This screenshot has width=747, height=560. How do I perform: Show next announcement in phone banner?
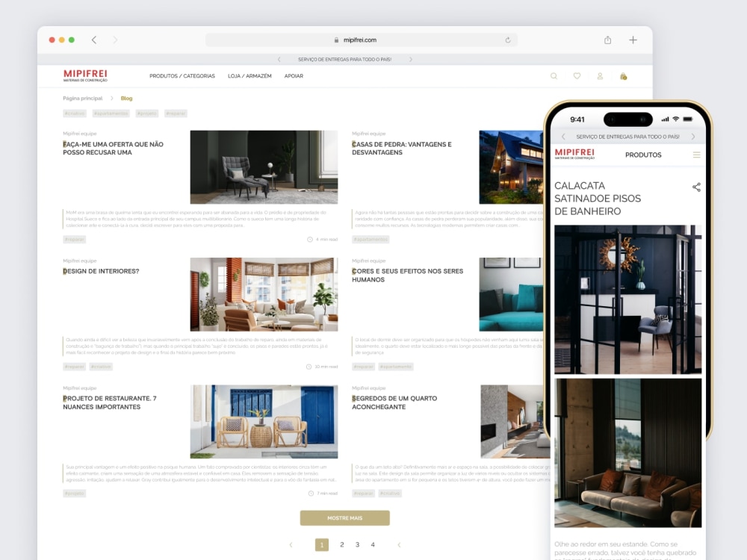(x=693, y=137)
